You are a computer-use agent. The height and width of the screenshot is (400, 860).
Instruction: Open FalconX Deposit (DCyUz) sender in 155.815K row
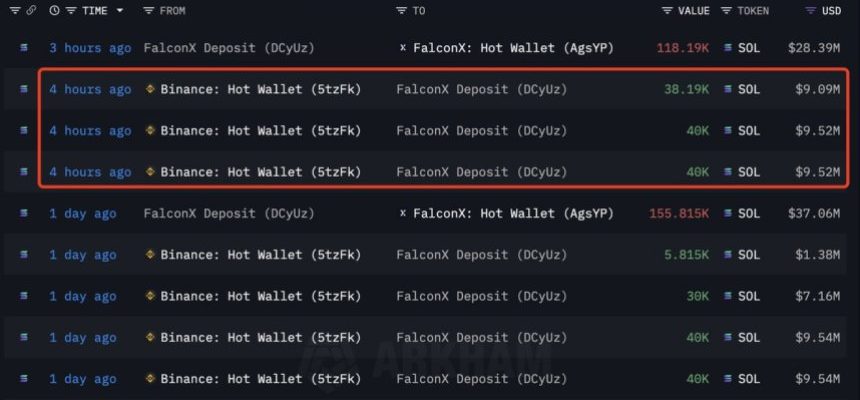[x=229, y=213]
